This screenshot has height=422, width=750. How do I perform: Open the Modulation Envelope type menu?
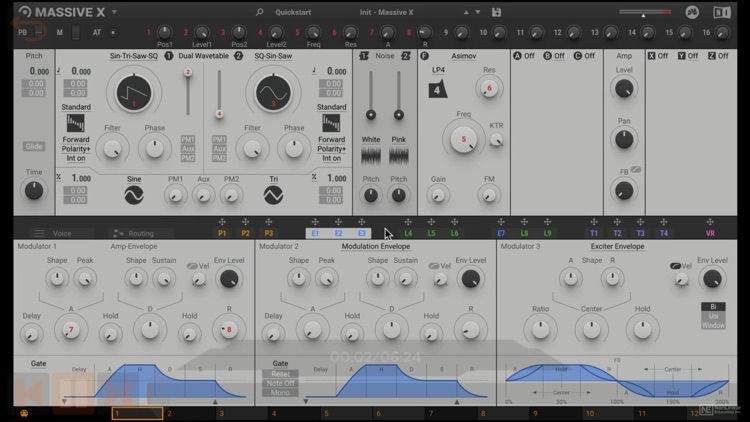[x=375, y=246]
